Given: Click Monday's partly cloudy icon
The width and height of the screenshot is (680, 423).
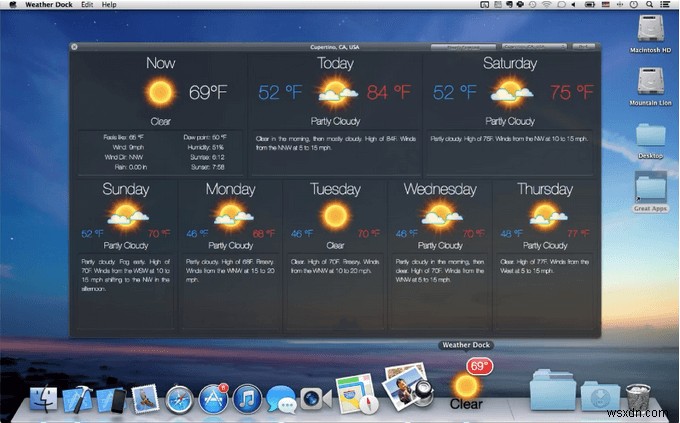Looking at the screenshot, I should click(232, 215).
